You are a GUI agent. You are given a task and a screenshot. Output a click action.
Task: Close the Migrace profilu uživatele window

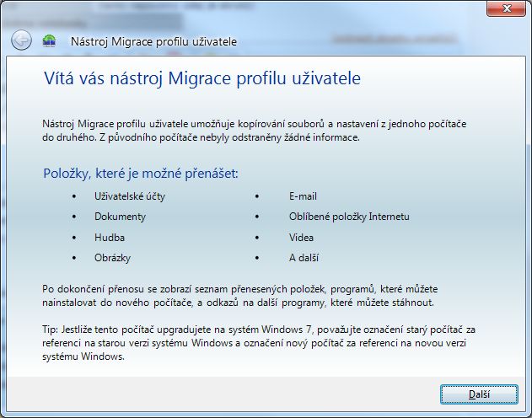tap(506, 8)
